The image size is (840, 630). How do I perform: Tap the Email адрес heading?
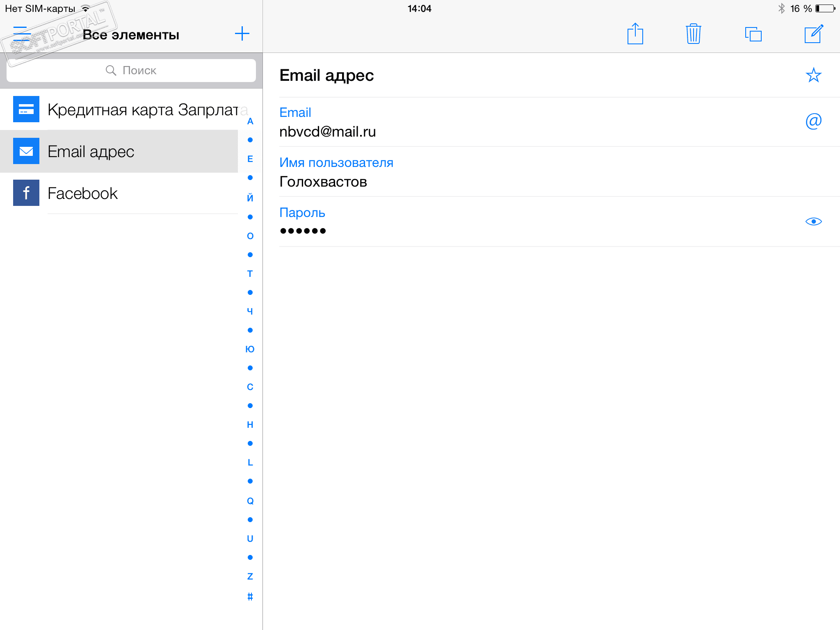coord(326,75)
